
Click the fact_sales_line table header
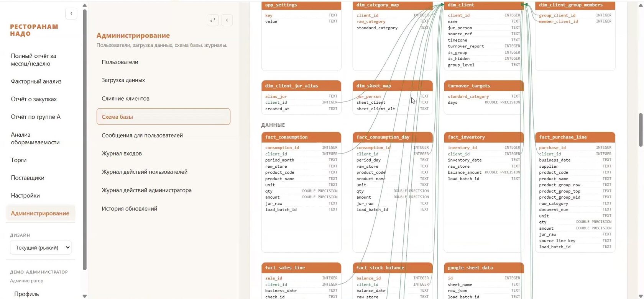[301, 268]
